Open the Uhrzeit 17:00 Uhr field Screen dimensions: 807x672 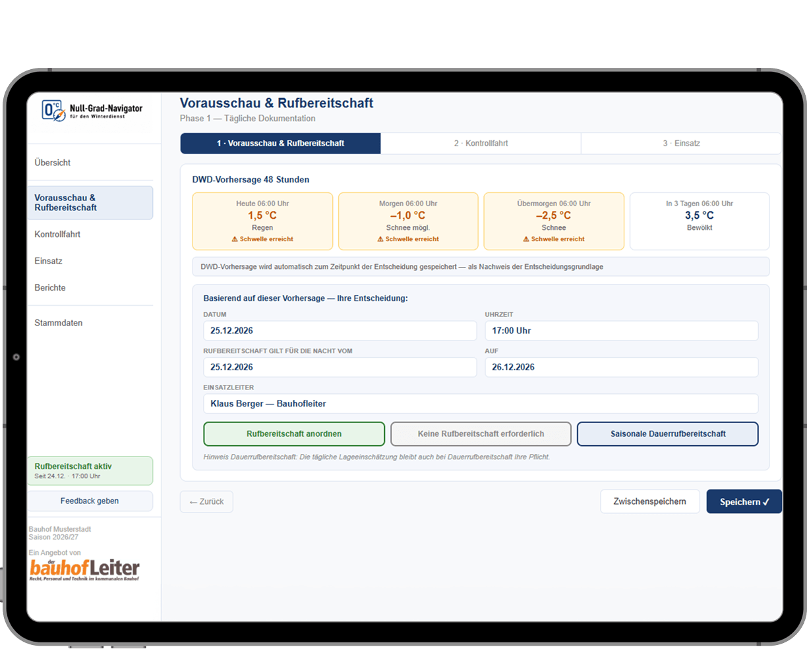click(622, 331)
